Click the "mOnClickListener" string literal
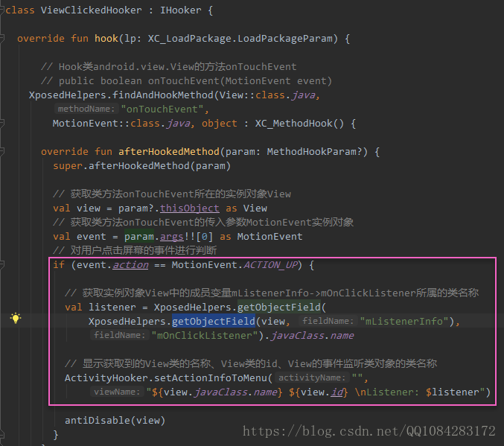Screen dimensions: 504x446 [205, 336]
